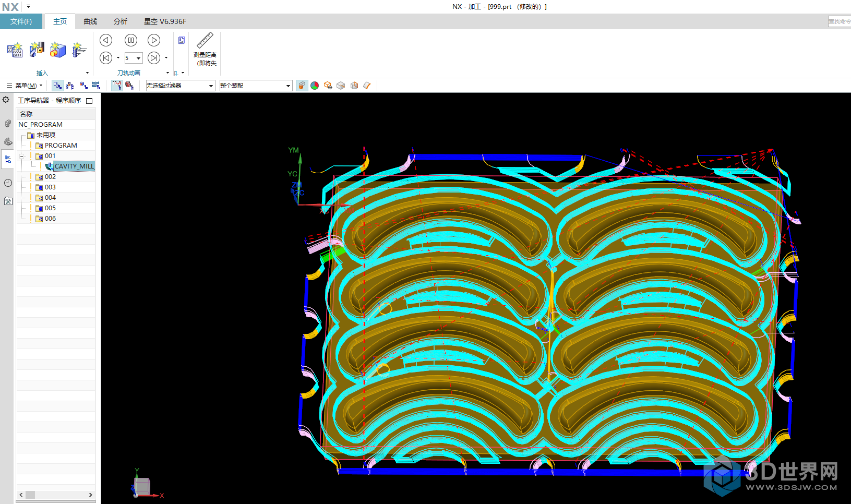Switch to the 主页 tab
851x504 pixels.
(60, 21)
